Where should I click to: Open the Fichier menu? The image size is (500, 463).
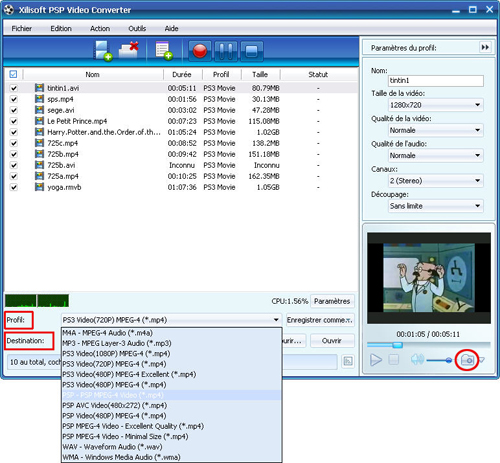click(x=22, y=28)
